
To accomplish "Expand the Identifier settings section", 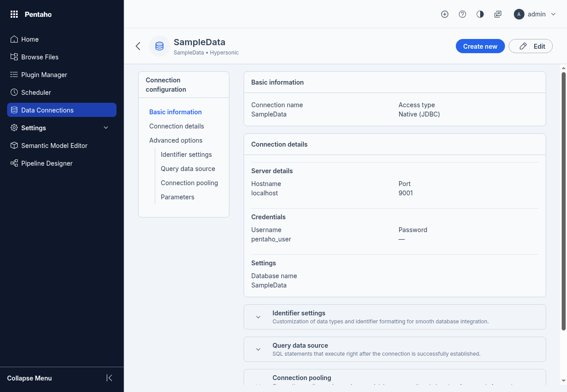I will click(258, 317).
